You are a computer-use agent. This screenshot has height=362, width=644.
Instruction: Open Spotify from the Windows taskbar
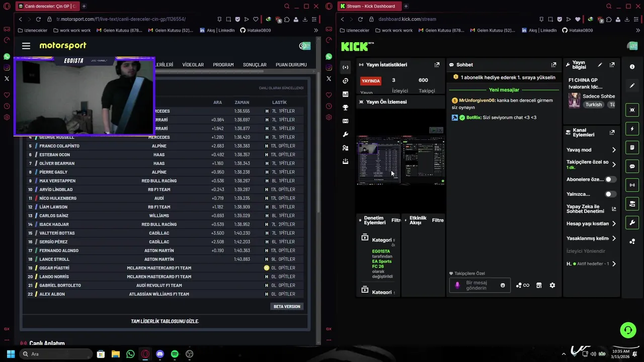click(175, 354)
